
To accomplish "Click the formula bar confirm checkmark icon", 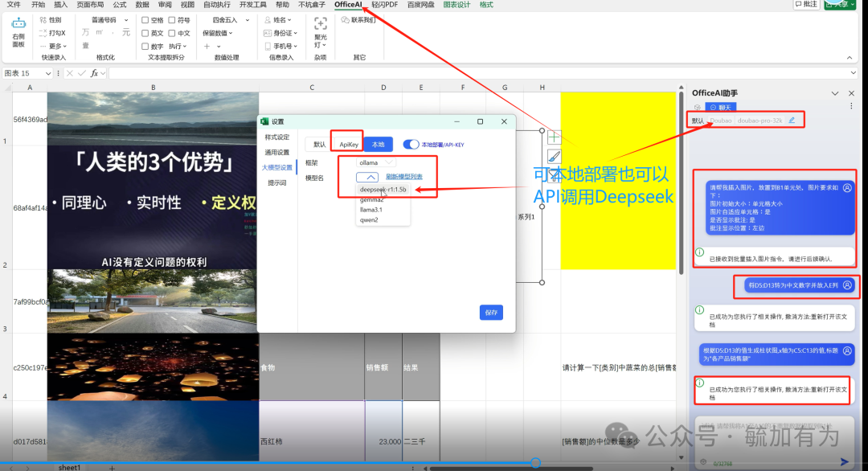I will coord(82,73).
